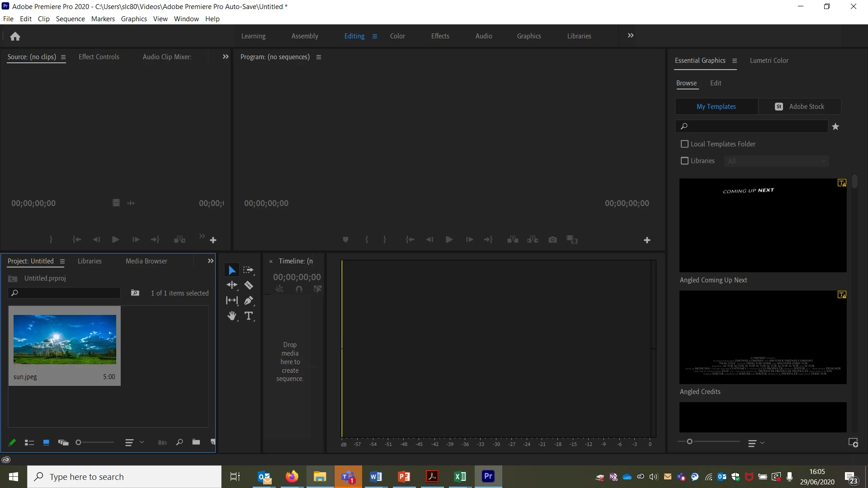The image size is (868, 488).
Task: Check the Libraries checkbox
Action: pos(684,161)
